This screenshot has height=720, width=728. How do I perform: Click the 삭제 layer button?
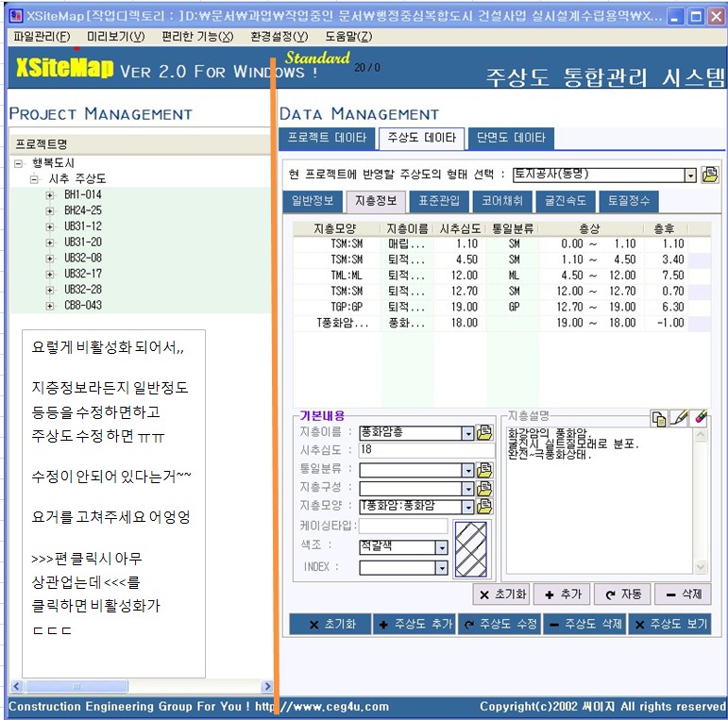click(x=683, y=594)
